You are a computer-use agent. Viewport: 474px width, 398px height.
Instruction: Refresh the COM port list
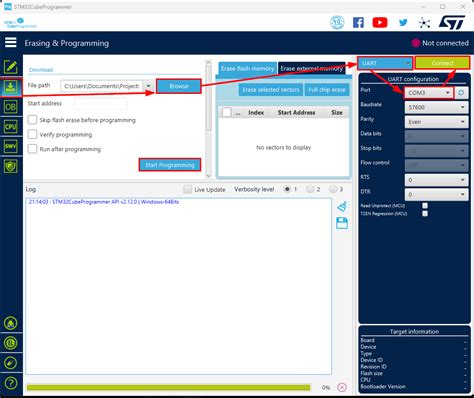461,93
